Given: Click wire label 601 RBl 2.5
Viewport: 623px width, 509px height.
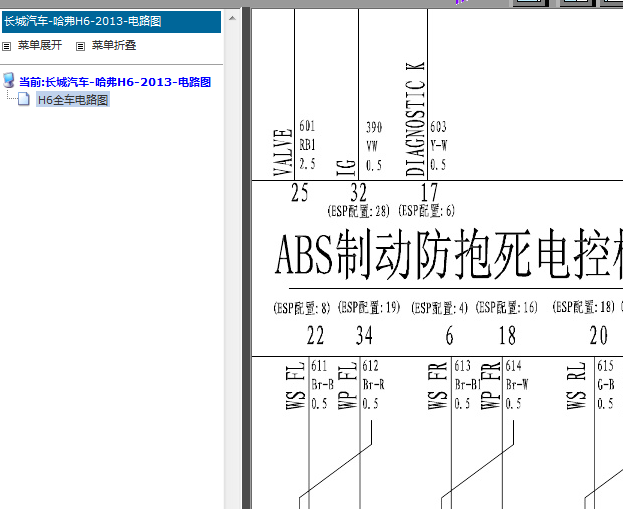Looking at the screenshot, I should pyautogui.click(x=308, y=145).
